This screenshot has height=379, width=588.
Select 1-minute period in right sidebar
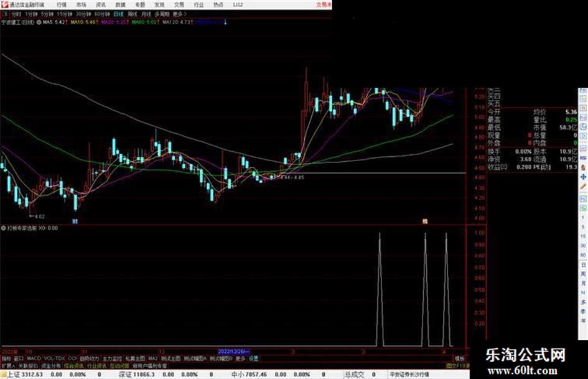[x=583, y=218]
